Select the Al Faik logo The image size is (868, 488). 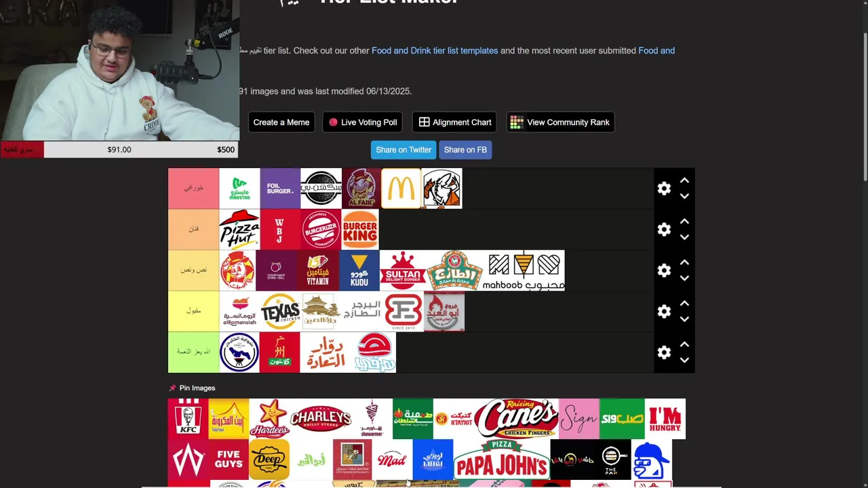pos(361,188)
